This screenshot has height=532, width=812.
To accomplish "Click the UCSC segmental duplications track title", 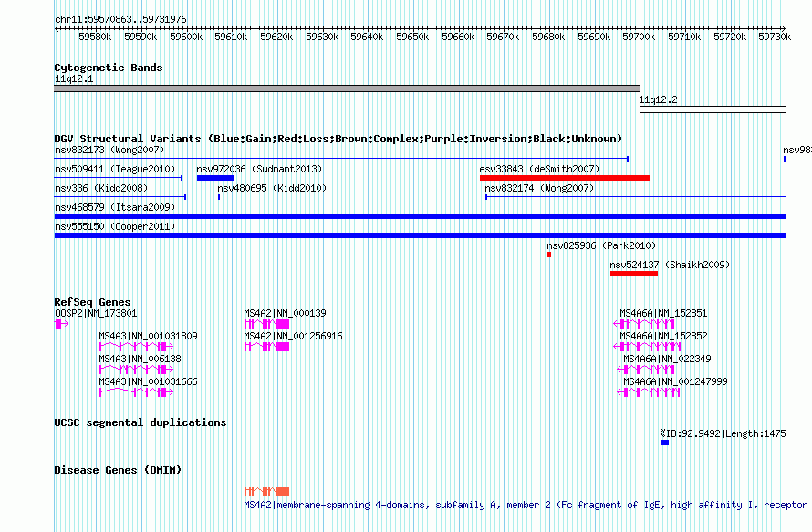I will pyautogui.click(x=141, y=422).
